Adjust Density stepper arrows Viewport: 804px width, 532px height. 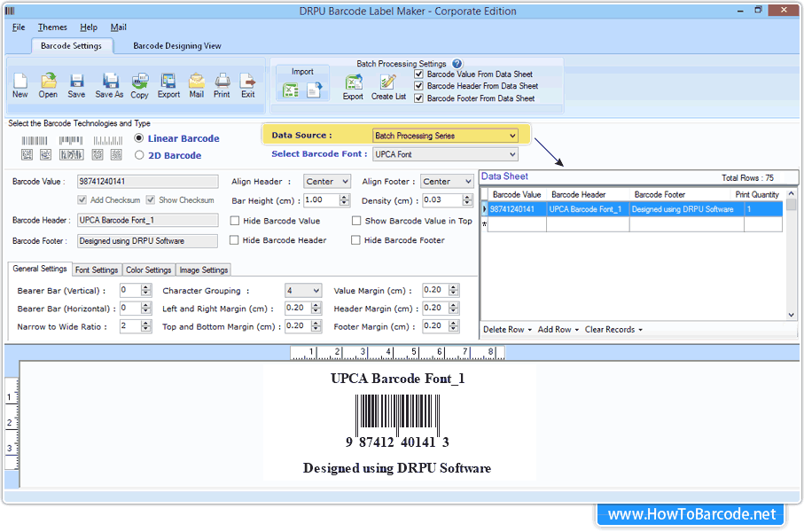[467, 200]
